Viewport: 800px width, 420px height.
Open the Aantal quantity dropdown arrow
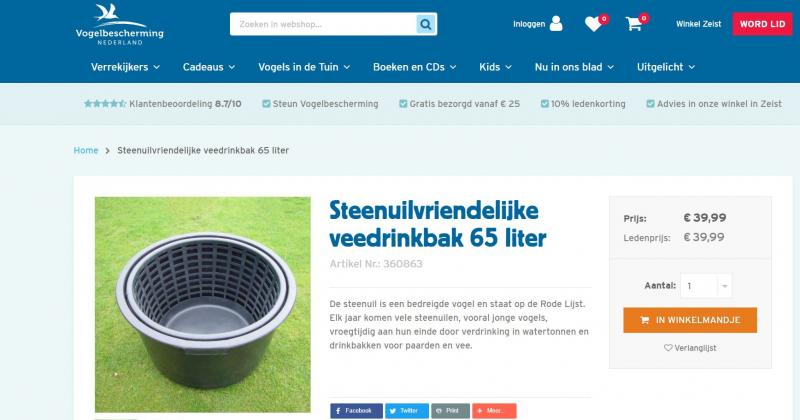[724, 286]
